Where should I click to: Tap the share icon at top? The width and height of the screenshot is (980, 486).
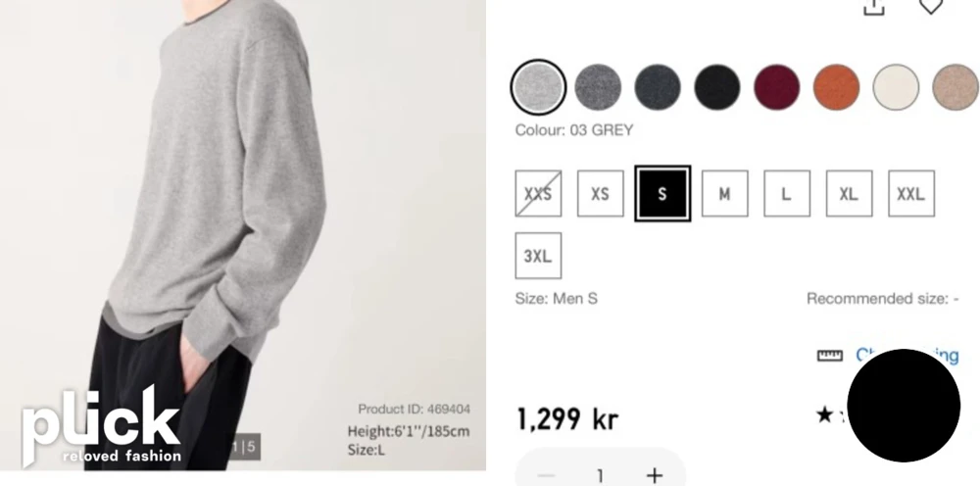(x=874, y=6)
